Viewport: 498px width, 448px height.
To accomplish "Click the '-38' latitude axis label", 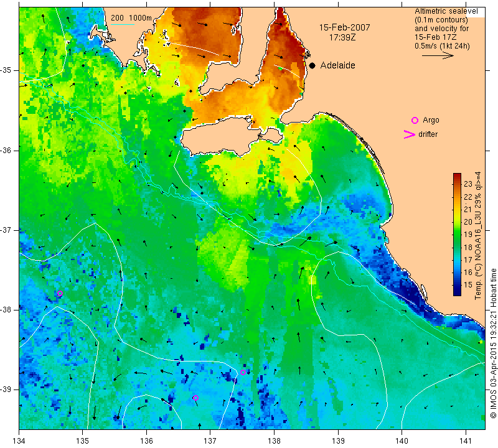I will pos(6,310).
